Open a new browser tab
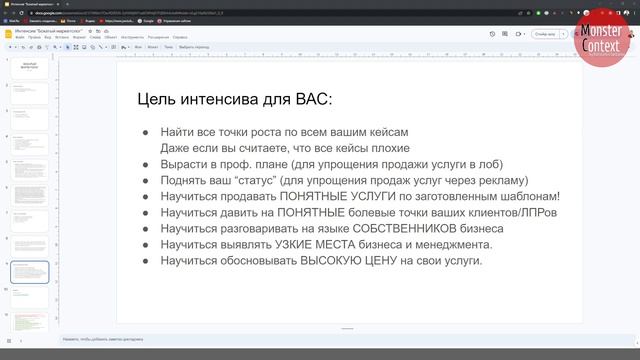 tap(67, 4)
